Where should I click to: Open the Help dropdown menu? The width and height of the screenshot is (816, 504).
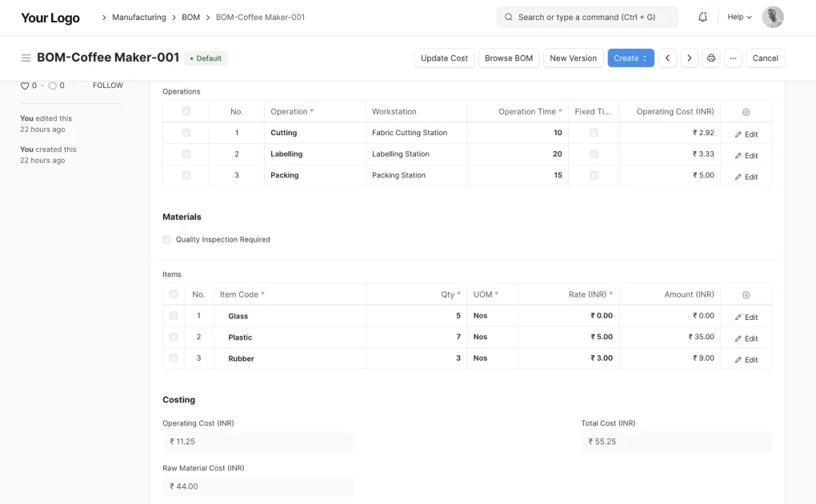pyautogui.click(x=739, y=17)
